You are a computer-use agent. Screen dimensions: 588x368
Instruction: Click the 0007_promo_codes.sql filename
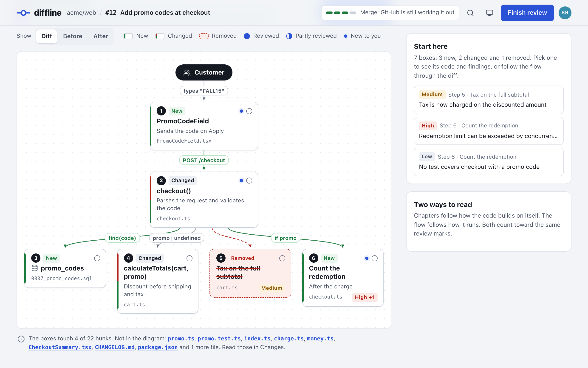tap(62, 279)
